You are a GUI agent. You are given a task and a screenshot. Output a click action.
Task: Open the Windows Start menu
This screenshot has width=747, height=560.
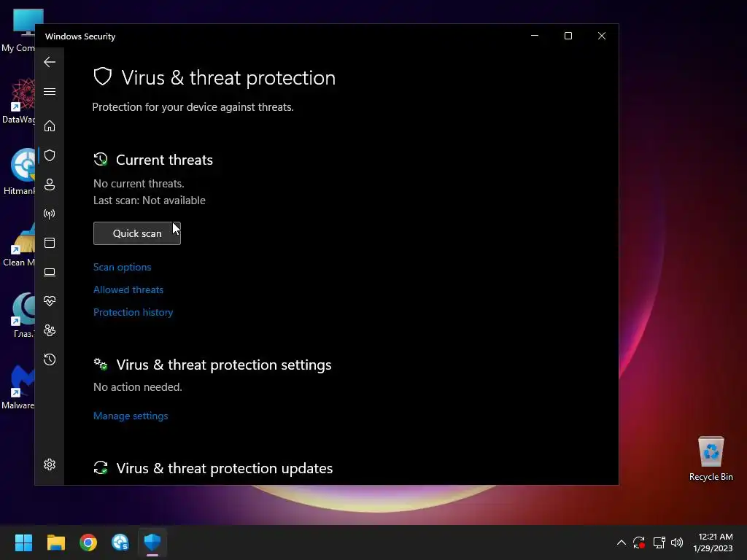pos(23,542)
